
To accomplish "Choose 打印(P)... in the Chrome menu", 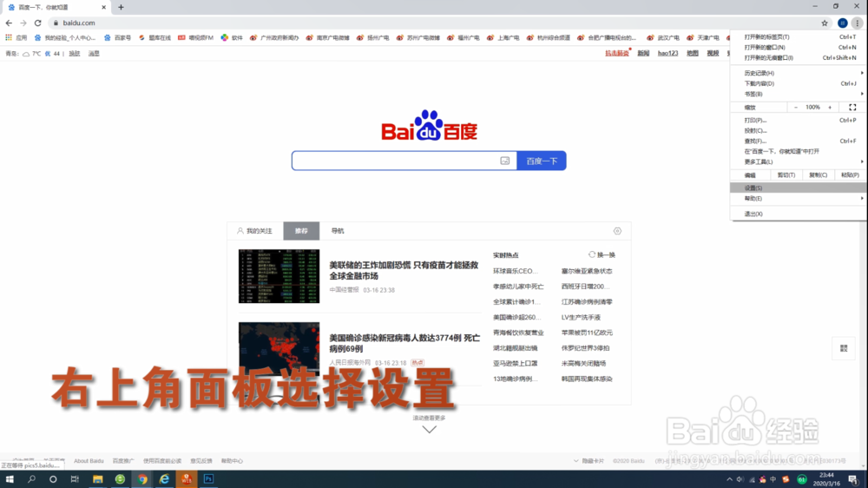I will point(799,120).
